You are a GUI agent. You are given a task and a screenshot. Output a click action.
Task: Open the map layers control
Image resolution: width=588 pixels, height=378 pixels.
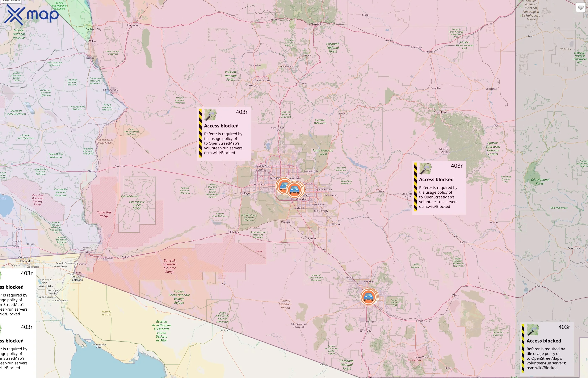tap(580, 7)
